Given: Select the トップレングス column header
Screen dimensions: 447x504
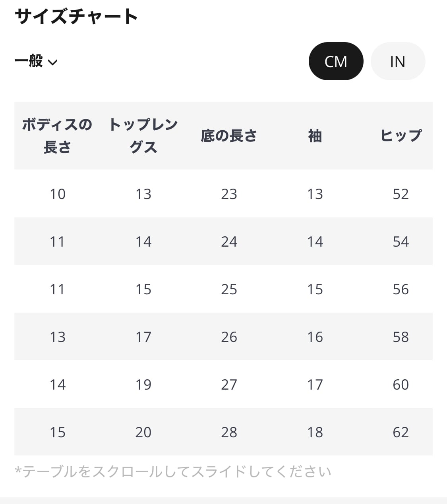Looking at the screenshot, I should pos(143,136).
